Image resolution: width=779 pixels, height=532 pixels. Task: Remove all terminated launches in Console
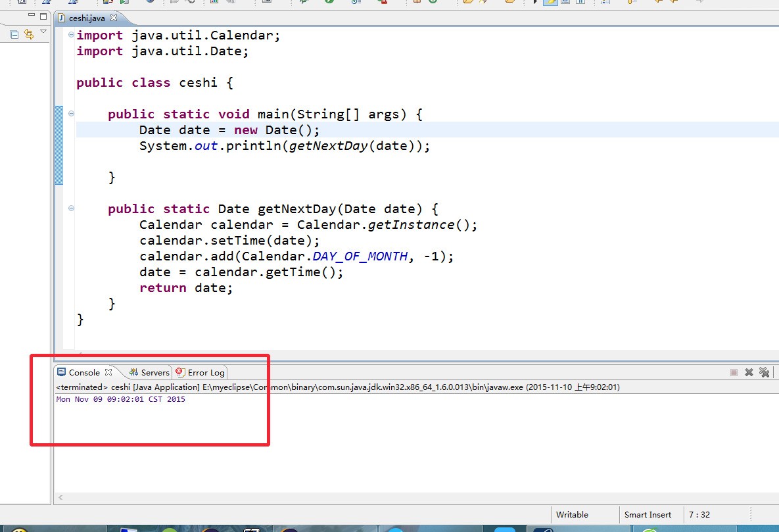[764, 372]
